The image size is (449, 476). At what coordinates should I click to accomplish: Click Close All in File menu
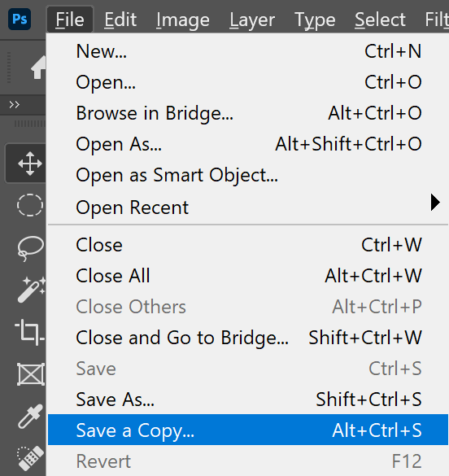click(248, 276)
